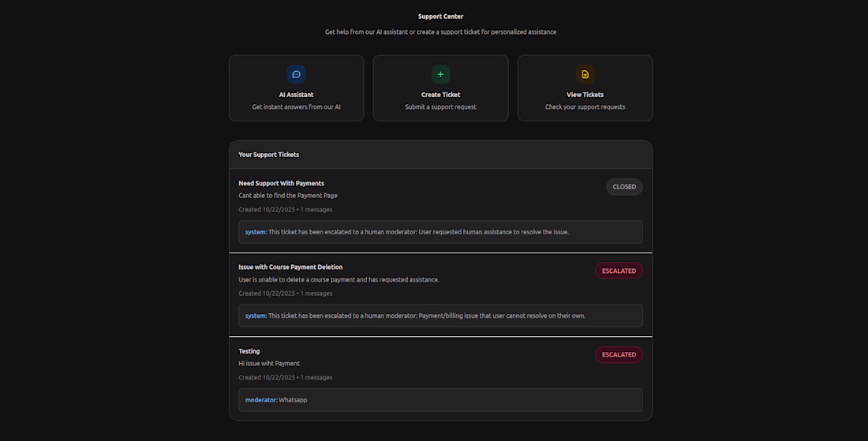Viewport: 868px width, 441px height.
Task: Click the green plus Create Ticket icon
Action: pyautogui.click(x=440, y=74)
